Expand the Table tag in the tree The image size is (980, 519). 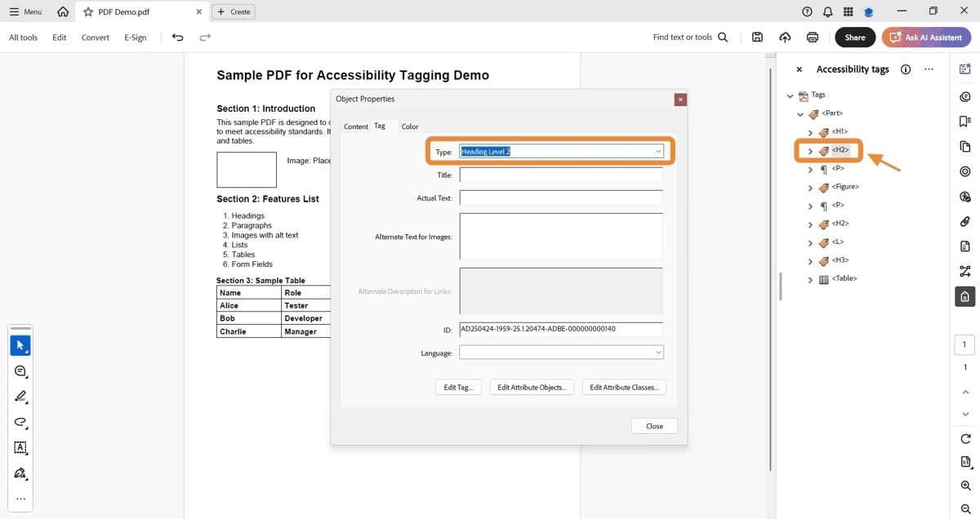[808, 278]
